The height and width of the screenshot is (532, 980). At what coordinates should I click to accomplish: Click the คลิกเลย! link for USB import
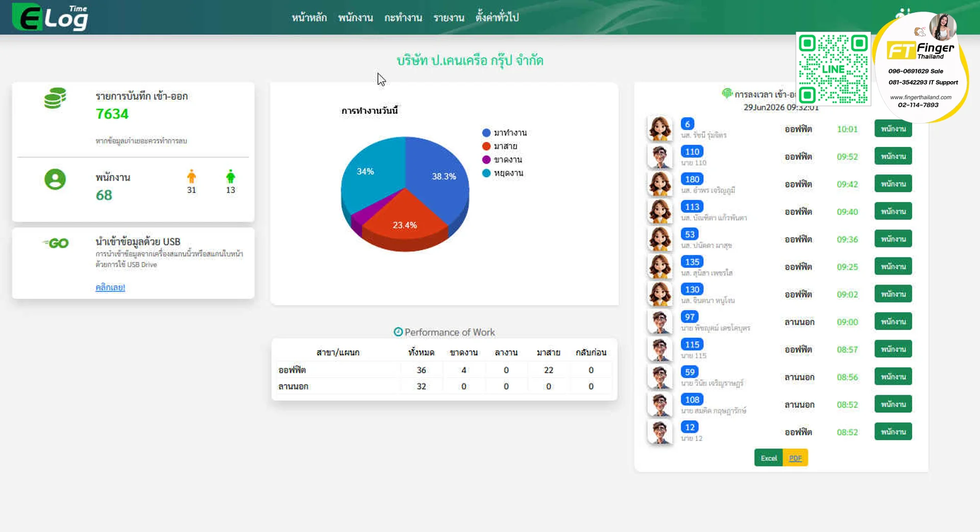pyautogui.click(x=110, y=287)
